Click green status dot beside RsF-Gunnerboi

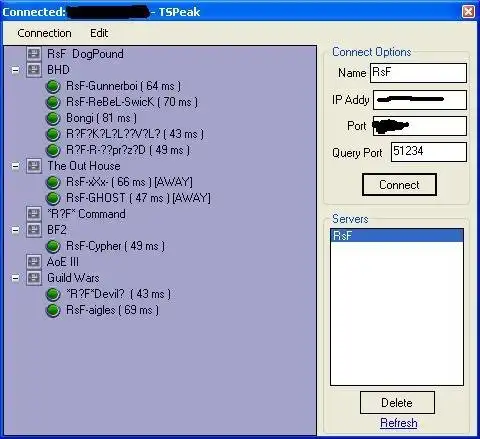coord(53,86)
